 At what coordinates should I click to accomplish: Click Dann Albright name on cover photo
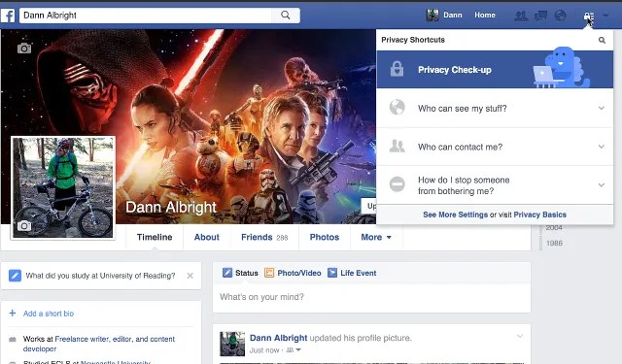click(171, 207)
